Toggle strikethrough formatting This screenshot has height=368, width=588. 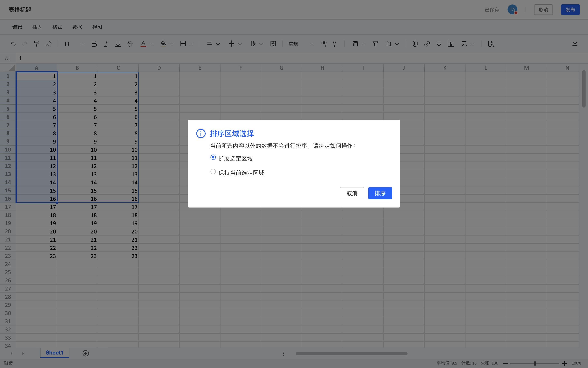[x=130, y=44]
